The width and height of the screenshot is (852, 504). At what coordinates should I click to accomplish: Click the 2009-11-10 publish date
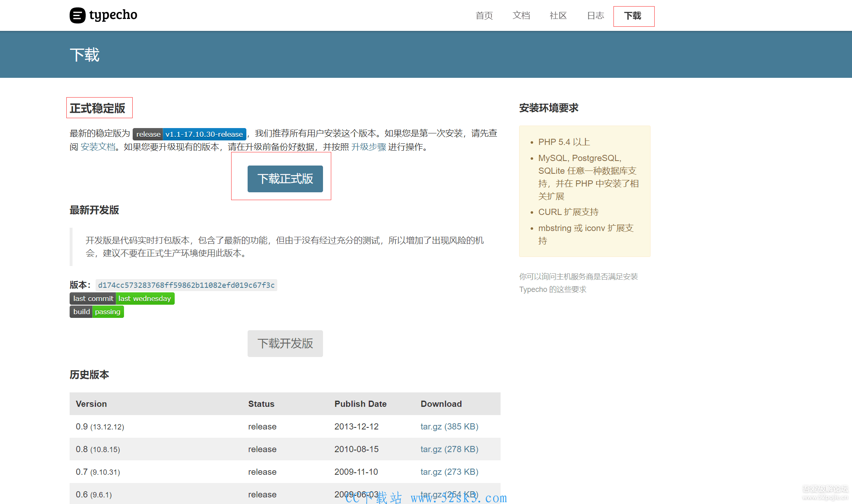(356, 472)
